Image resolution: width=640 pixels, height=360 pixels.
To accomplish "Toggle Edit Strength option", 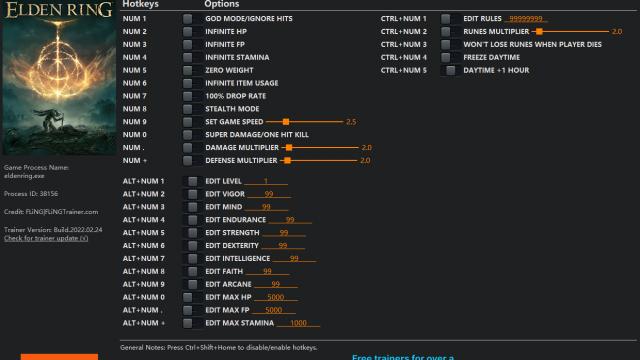I will (x=192, y=233).
